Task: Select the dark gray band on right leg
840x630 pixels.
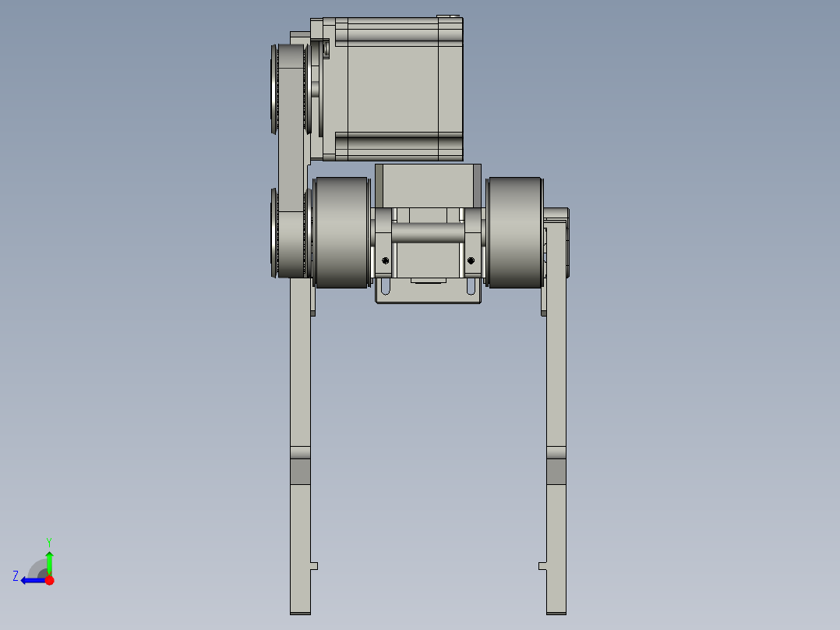Action: [556, 471]
